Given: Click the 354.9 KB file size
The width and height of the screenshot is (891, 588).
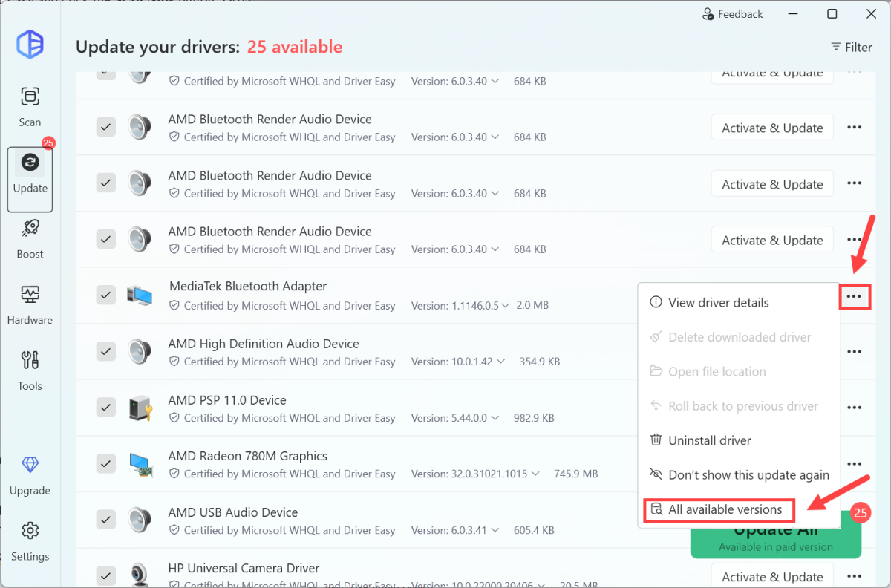Looking at the screenshot, I should [540, 362].
